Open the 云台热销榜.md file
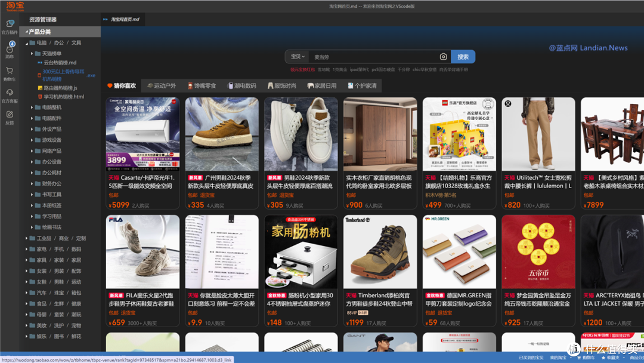The image size is (644, 363). point(60,63)
